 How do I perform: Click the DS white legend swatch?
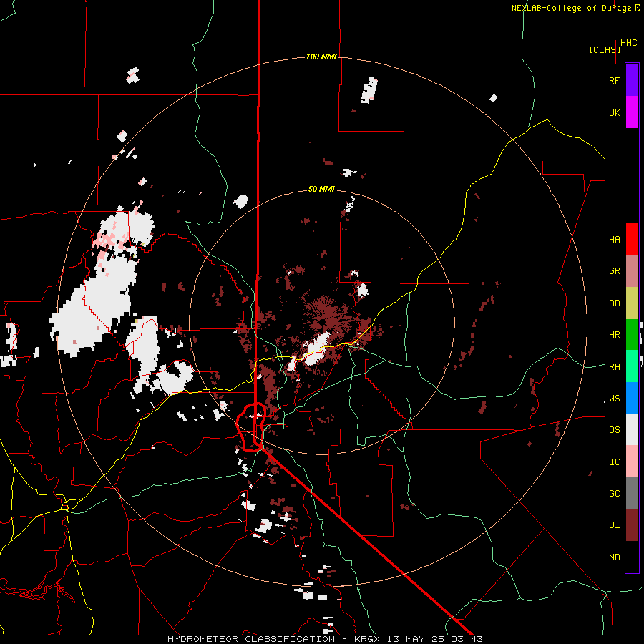632,429
